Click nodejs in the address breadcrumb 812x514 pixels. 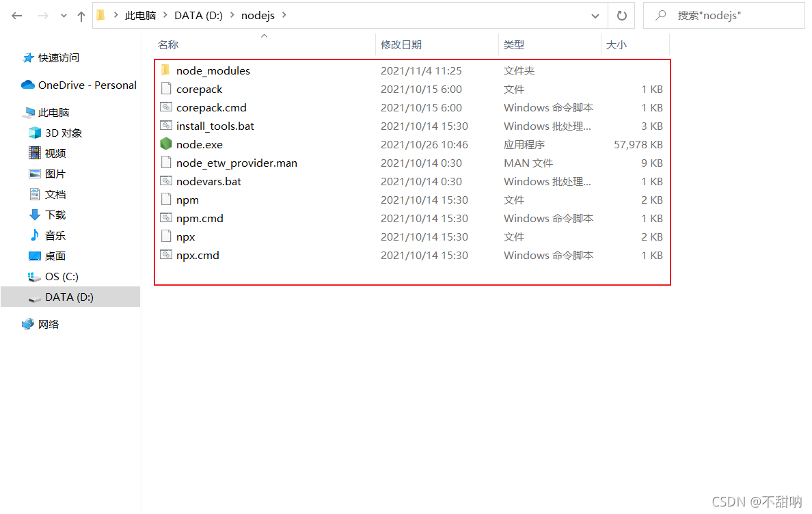[x=258, y=16]
